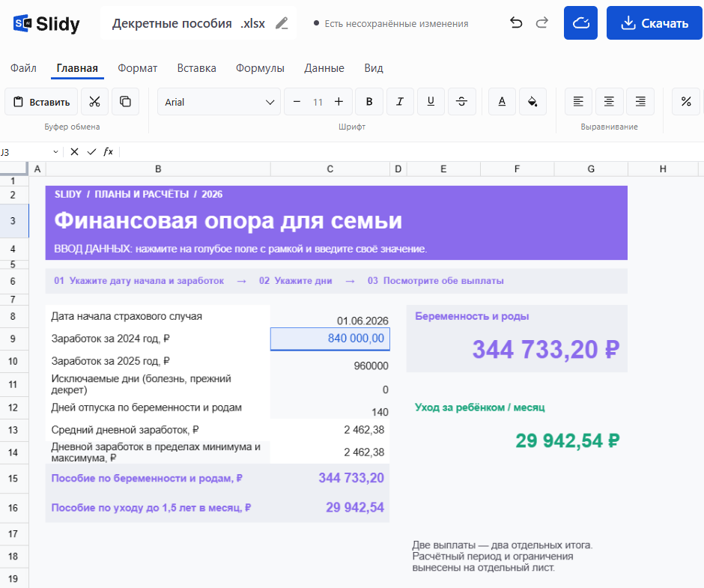This screenshot has height=588, width=704.
Task: Open the insert function fx button
Action: pyautogui.click(x=108, y=152)
